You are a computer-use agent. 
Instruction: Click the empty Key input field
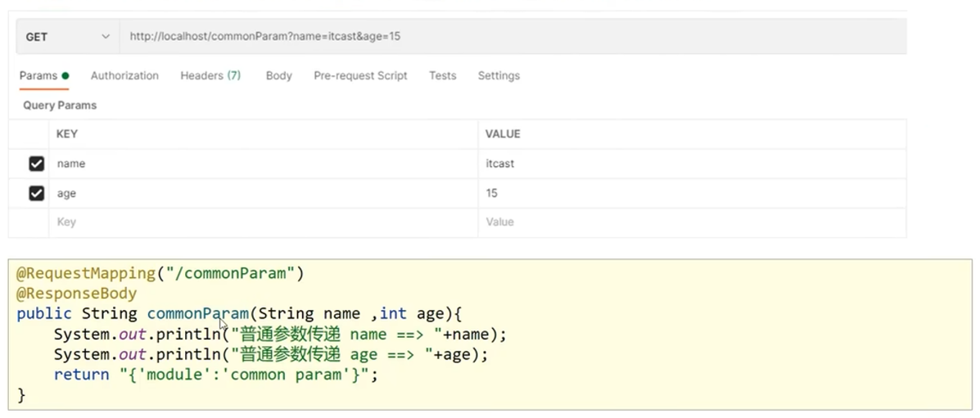(263, 222)
